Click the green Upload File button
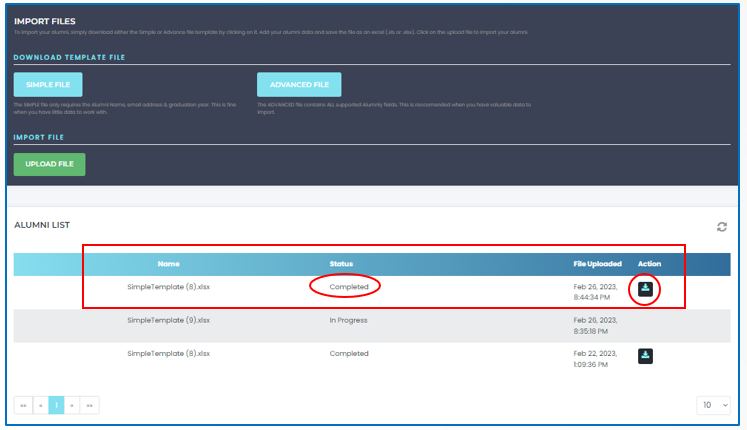747x430 pixels. point(49,163)
